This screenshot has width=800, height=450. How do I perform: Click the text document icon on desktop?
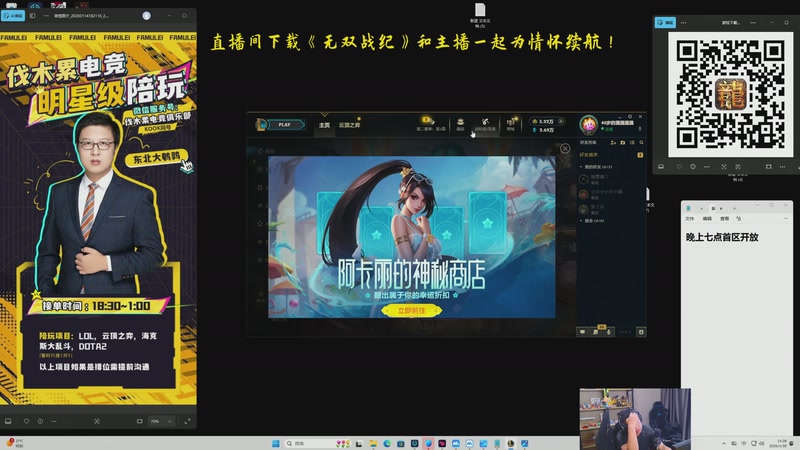480,13
